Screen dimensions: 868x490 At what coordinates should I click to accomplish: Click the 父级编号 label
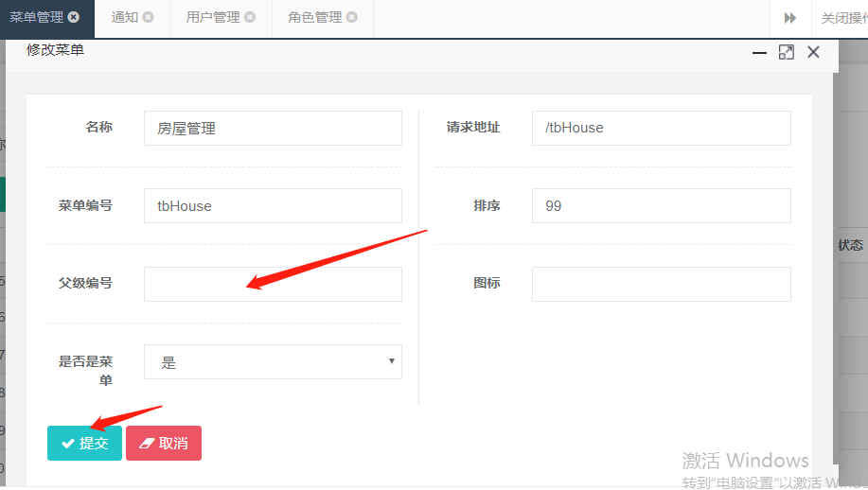85,283
